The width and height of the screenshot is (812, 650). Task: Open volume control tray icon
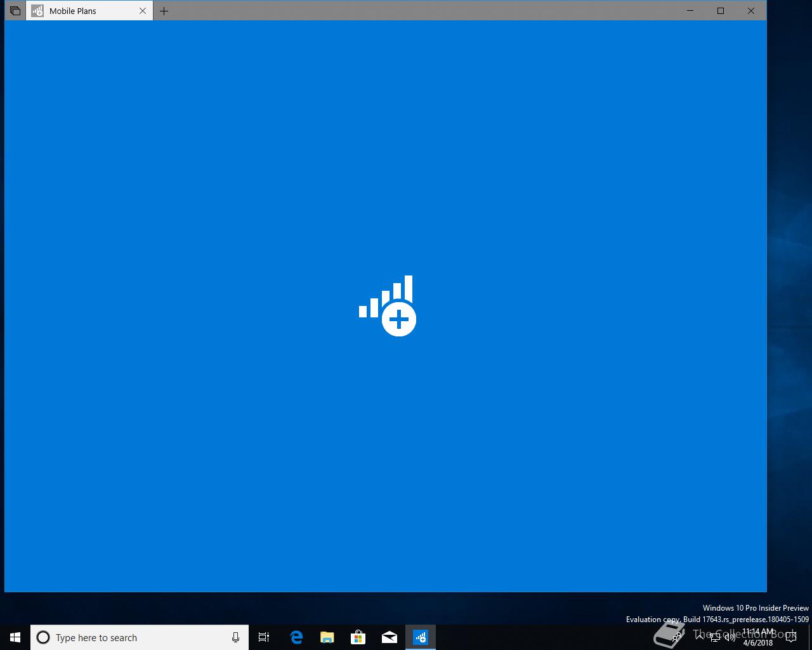(x=730, y=637)
